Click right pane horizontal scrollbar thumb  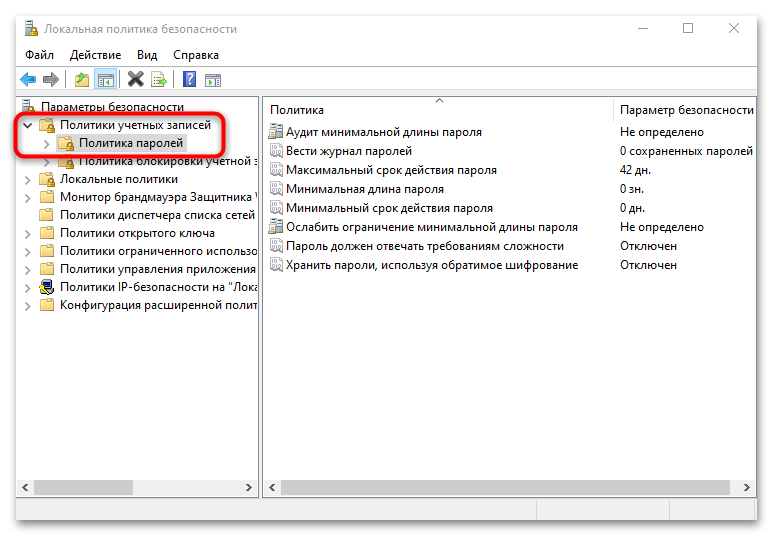(x=505, y=487)
